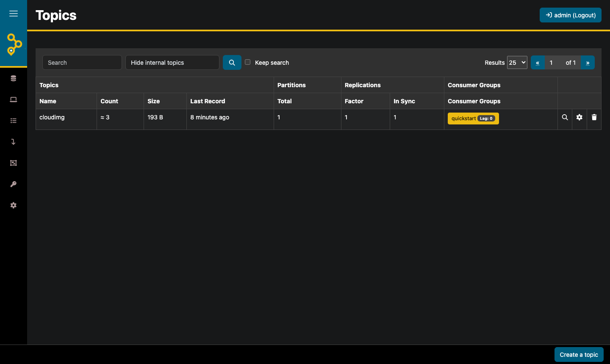The height and width of the screenshot is (364, 610).
Task: Open configuration gear for cloudimg topic
Action: 579,117
